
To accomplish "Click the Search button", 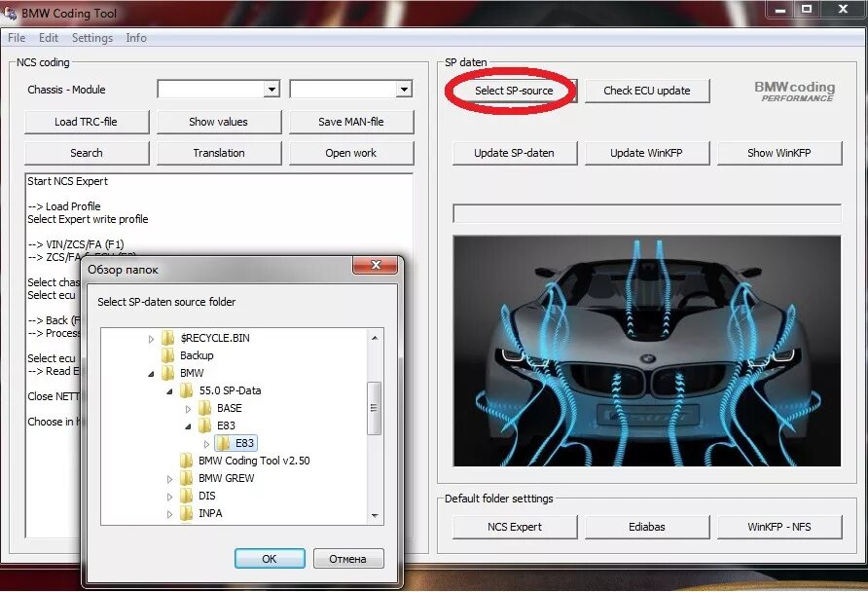I will (87, 153).
